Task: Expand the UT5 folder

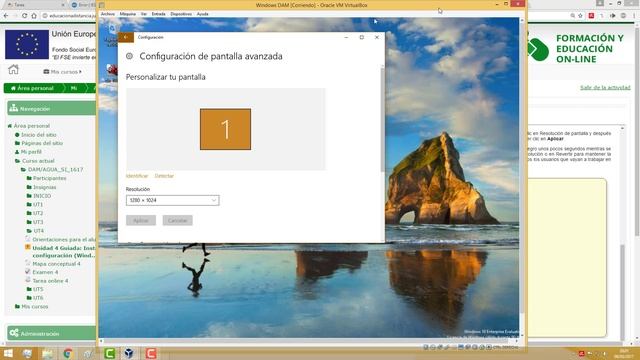Action: (38, 289)
